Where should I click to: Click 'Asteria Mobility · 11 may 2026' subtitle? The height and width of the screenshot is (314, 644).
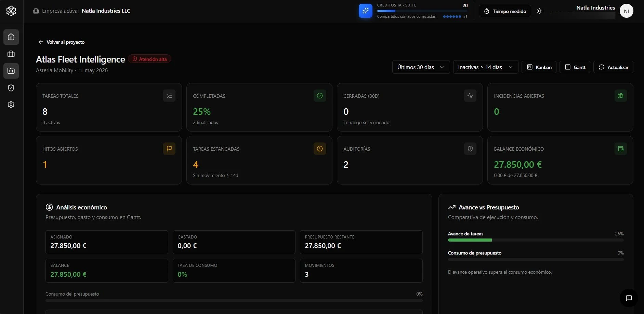[x=72, y=70]
